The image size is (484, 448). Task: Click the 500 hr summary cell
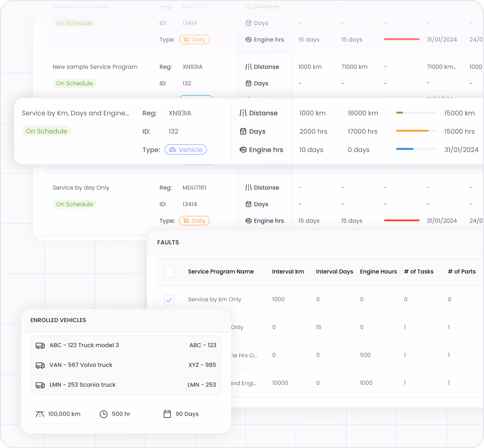pyautogui.click(x=126, y=414)
